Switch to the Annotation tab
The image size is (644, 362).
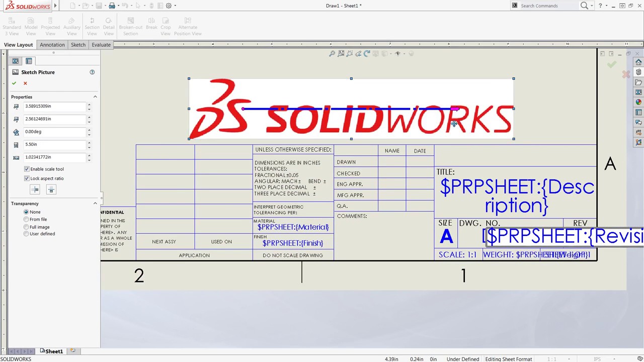coord(52,45)
